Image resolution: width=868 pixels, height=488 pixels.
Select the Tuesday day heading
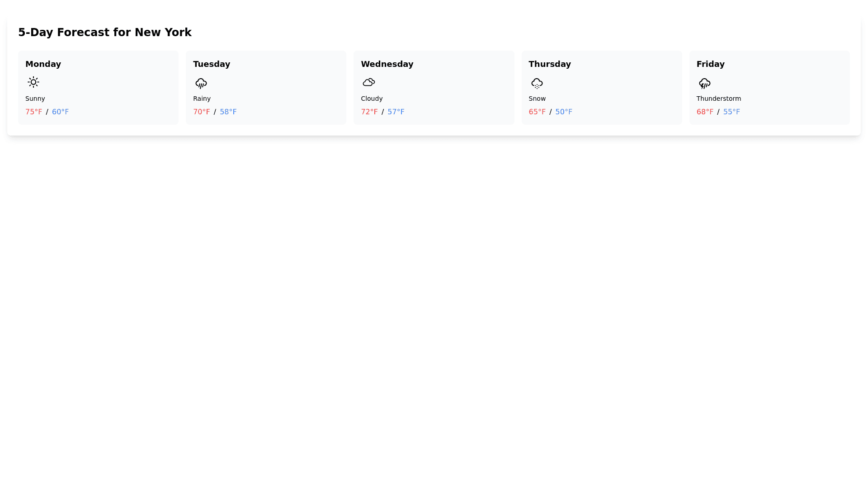coord(211,64)
